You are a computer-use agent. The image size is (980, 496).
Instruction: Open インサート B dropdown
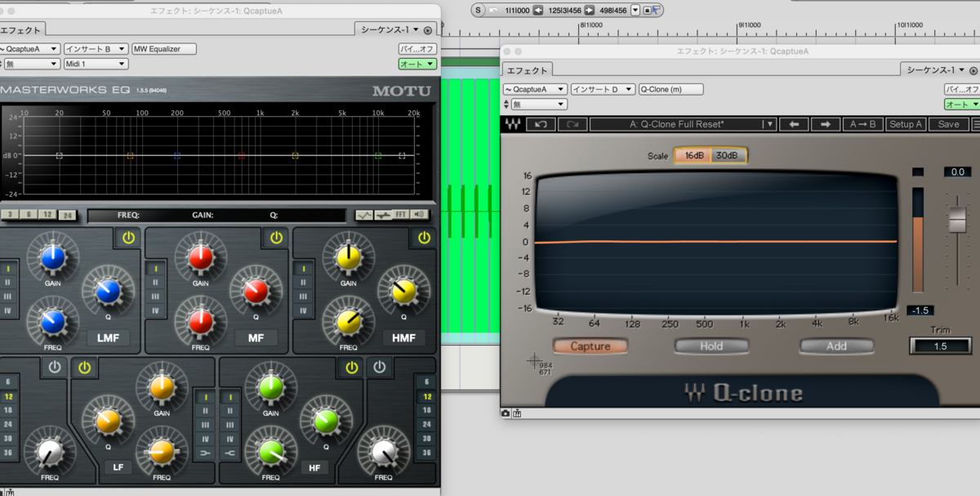coord(97,49)
